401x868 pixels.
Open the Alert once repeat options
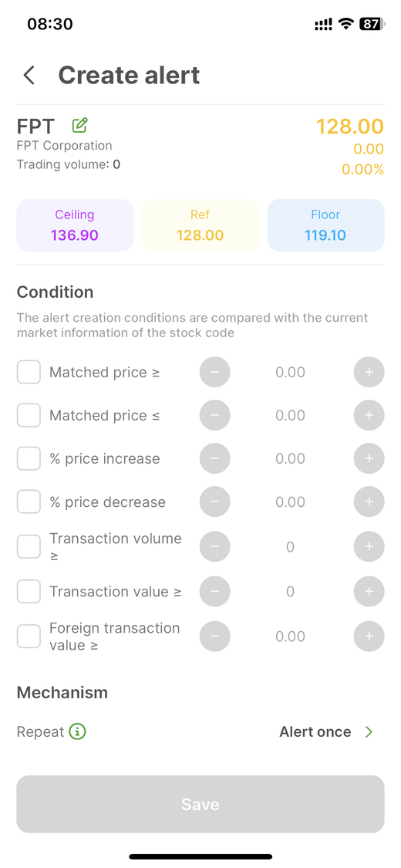pyautogui.click(x=315, y=732)
